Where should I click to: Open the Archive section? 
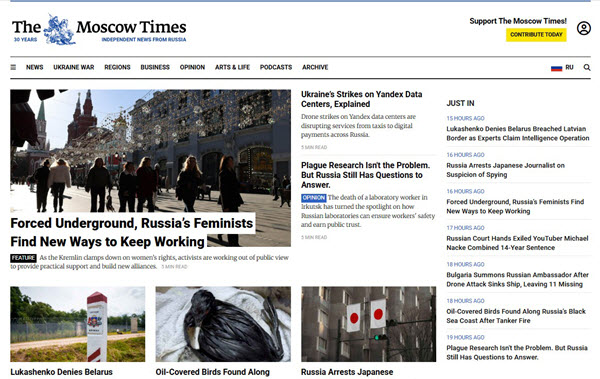pos(315,67)
